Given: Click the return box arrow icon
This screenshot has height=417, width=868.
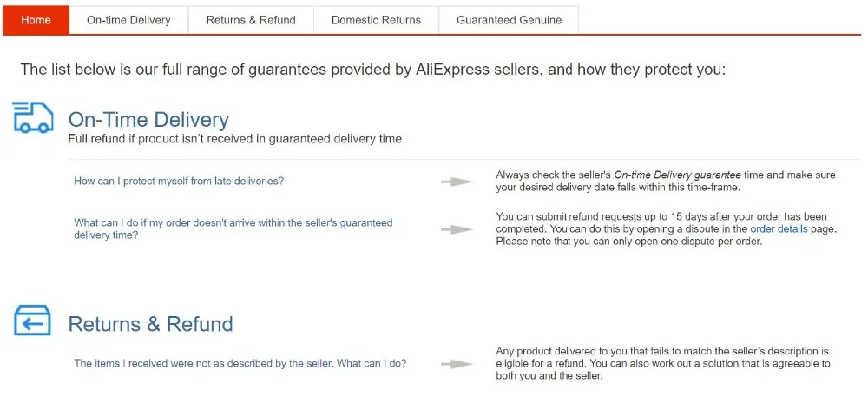Looking at the screenshot, I should (32, 321).
